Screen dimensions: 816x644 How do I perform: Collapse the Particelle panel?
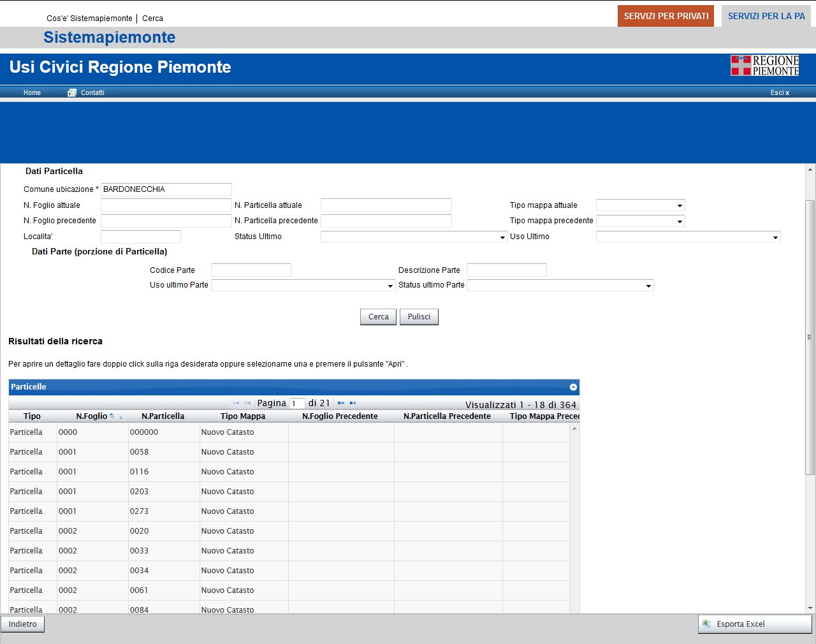point(573,387)
